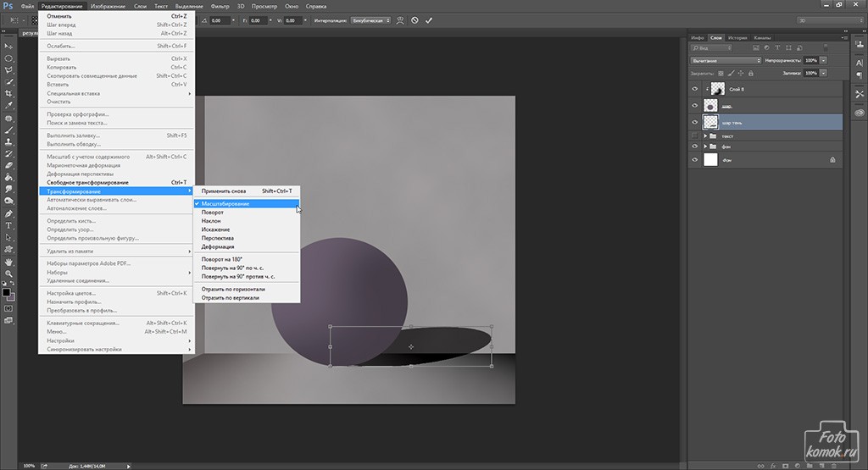Select the Crop tool
The height and width of the screenshot is (470, 868).
click(x=8, y=94)
